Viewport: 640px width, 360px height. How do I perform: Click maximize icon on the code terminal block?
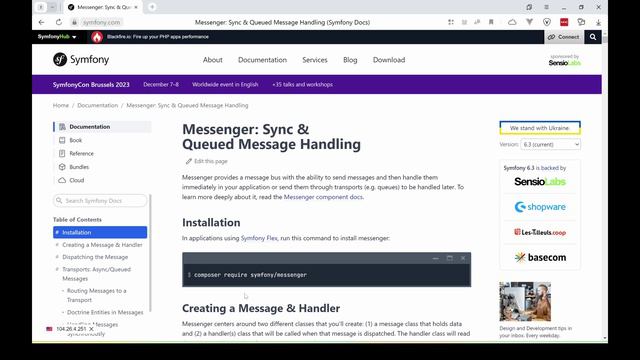(449, 258)
